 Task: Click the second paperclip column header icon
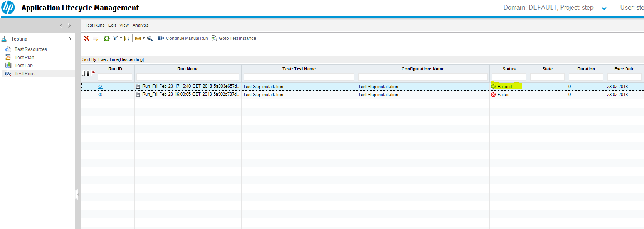click(x=88, y=73)
